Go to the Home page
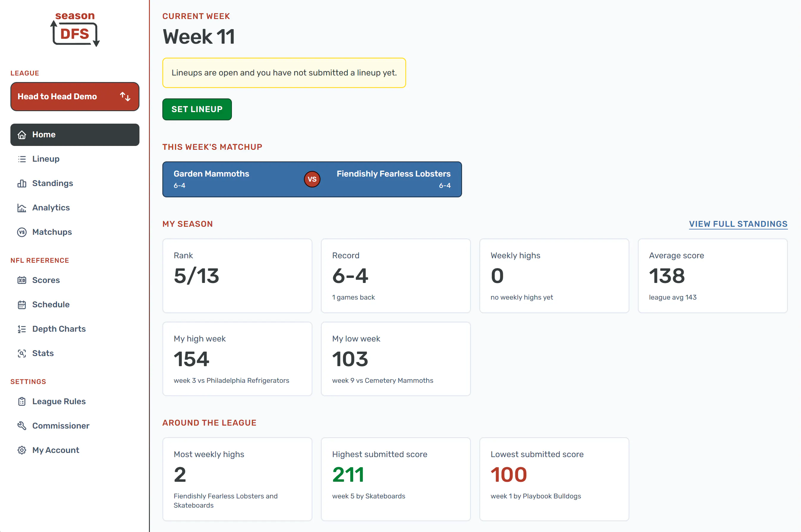This screenshot has height=532, width=801. click(75, 135)
